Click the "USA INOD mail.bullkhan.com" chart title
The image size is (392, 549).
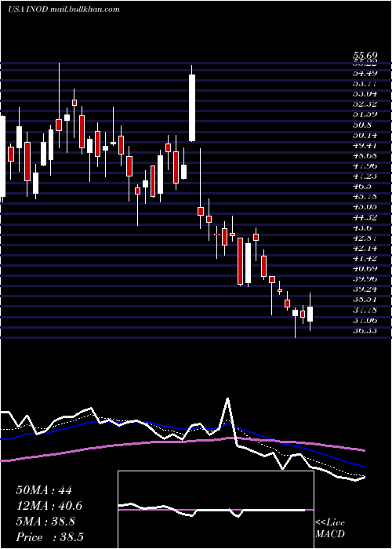click(64, 9)
